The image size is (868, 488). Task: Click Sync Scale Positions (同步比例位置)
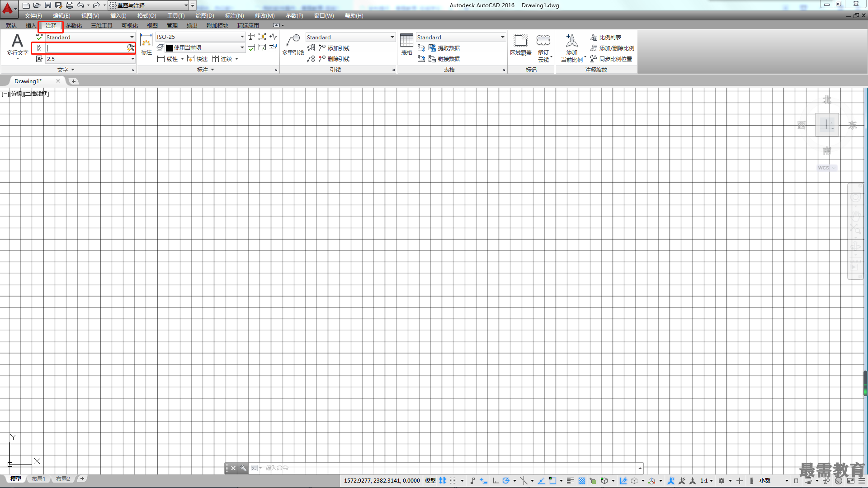[611, 59]
